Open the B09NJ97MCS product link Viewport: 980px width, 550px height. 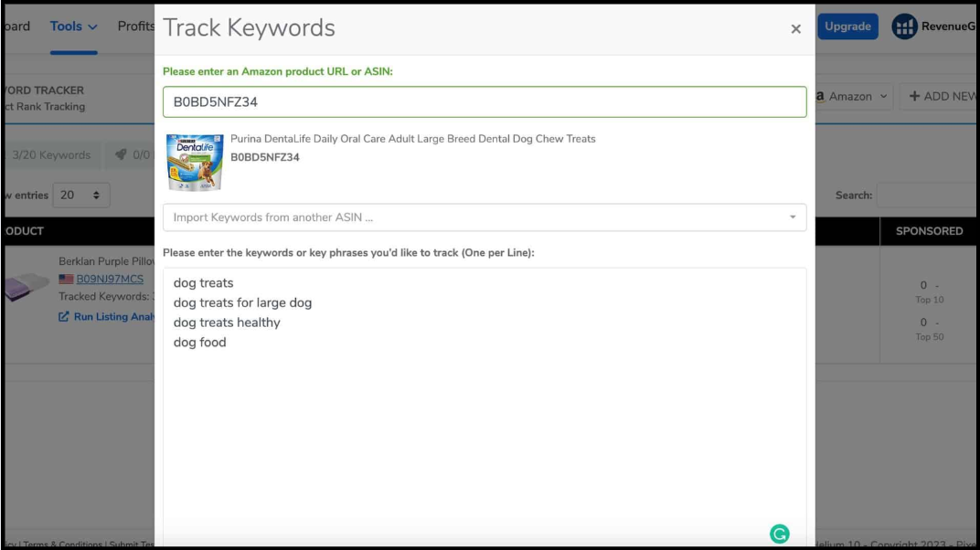coord(109,280)
